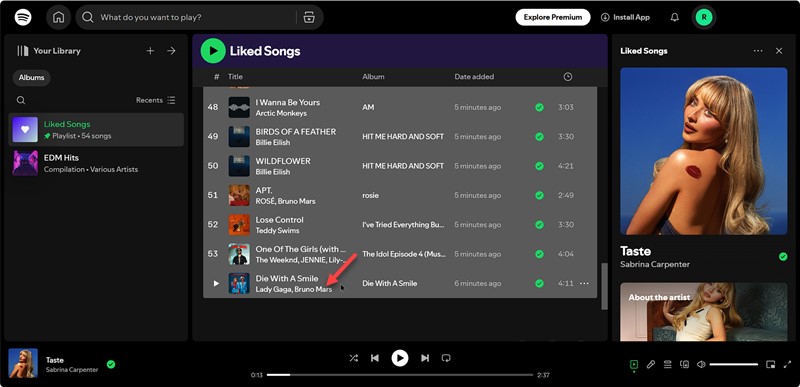Unlike Lose Control via green checkmark
Image resolution: width=800 pixels, height=387 pixels.
(x=539, y=225)
